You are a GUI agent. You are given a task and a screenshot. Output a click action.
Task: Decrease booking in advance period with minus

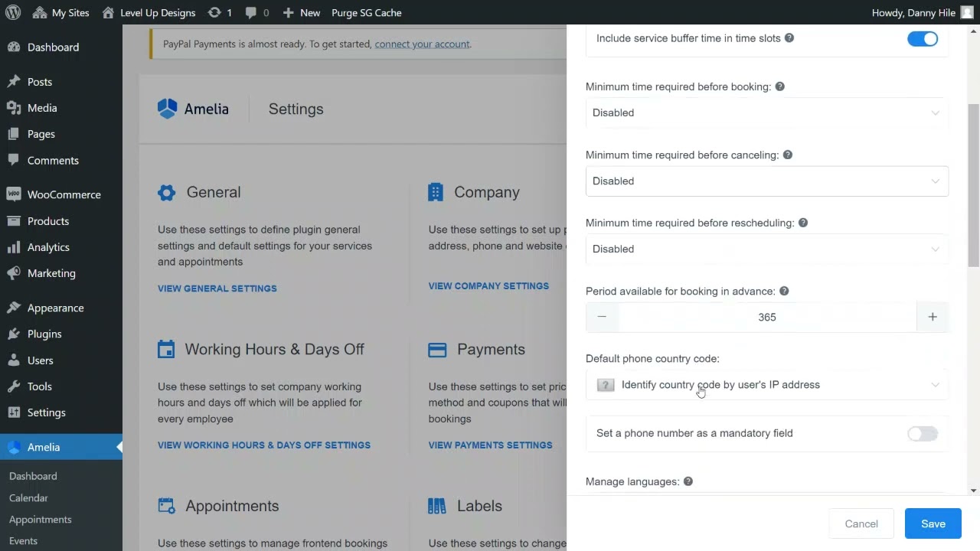(602, 317)
